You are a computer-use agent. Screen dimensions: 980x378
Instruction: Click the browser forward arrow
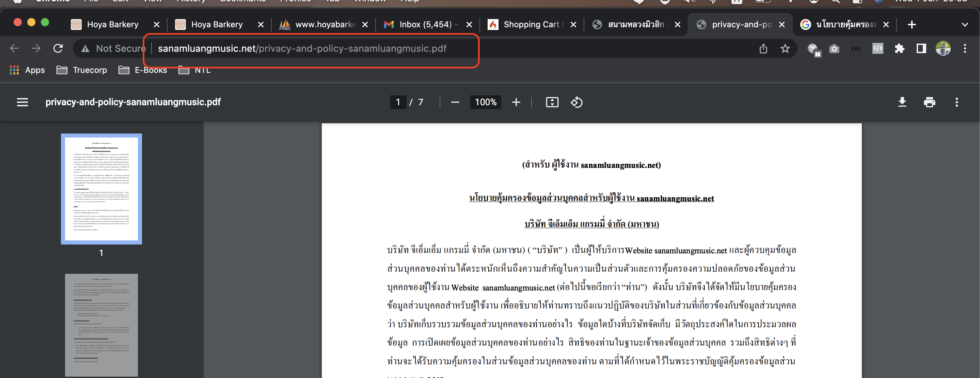point(36,48)
